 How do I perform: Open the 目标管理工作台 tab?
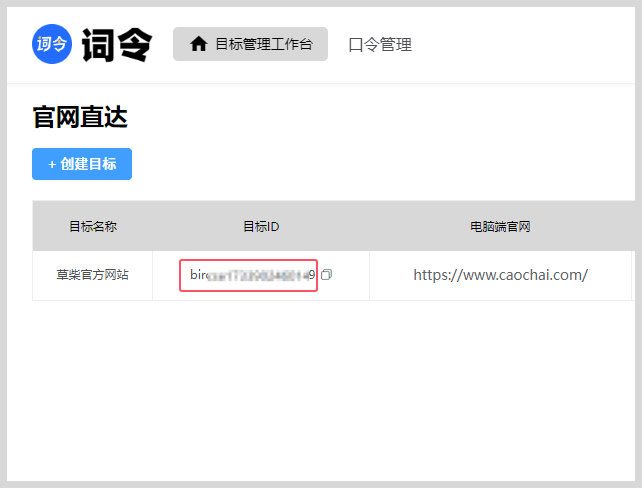[250, 44]
